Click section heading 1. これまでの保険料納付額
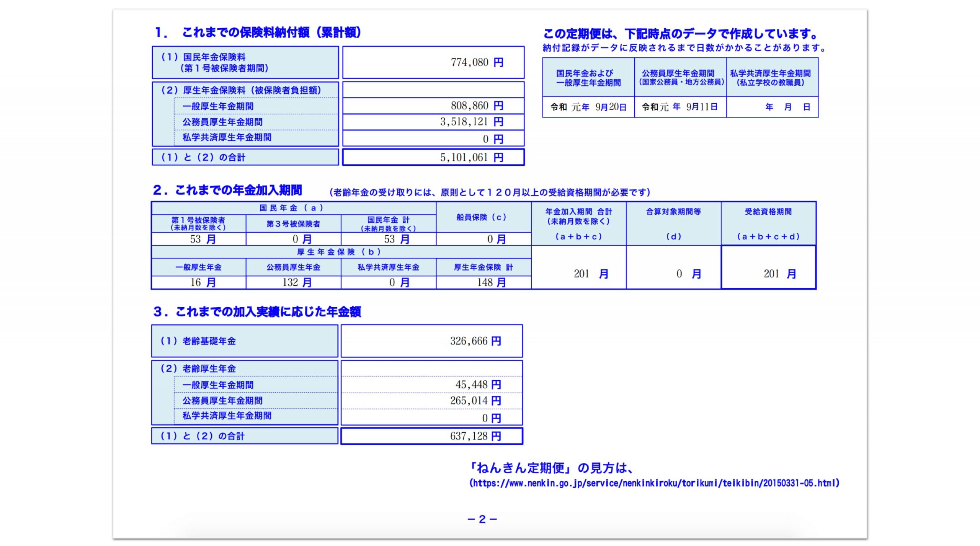980x546 pixels. point(258,33)
